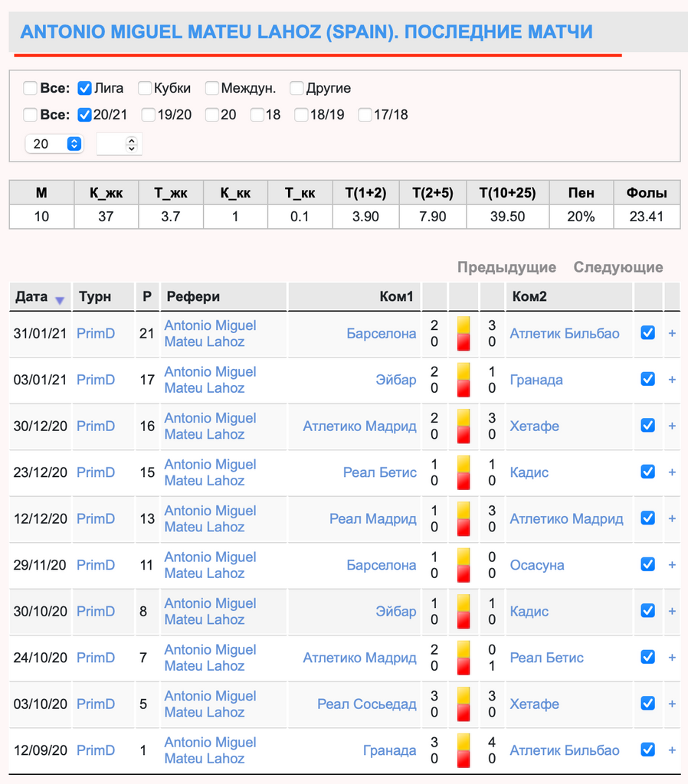The height and width of the screenshot is (784, 688).
Task: Expand details with plus on 12/09/20 row
Action: coord(672,750)
